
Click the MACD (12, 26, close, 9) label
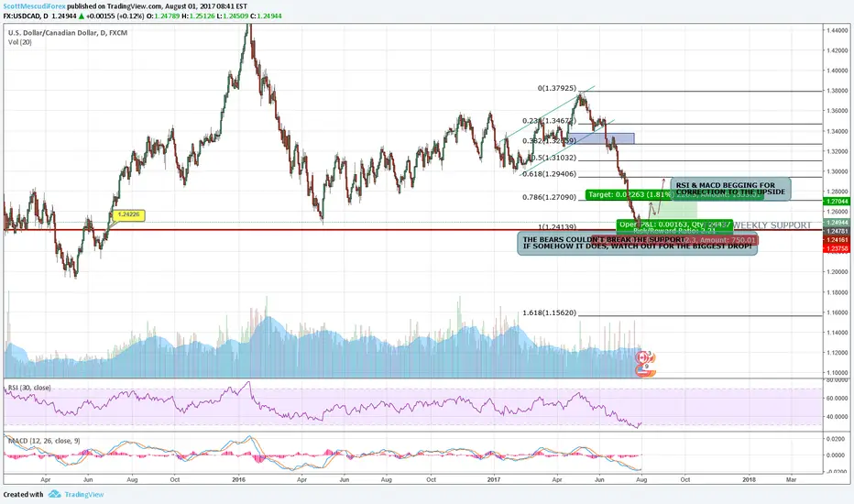pyautogui.click(x=44, y=440)
